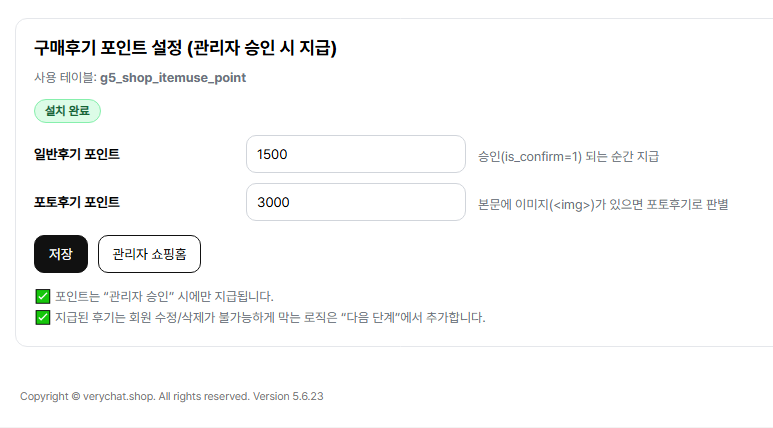Click the 포토후기 포인트 field label
The width and height of the screenshot is (773, 428).
click(77, 202)
